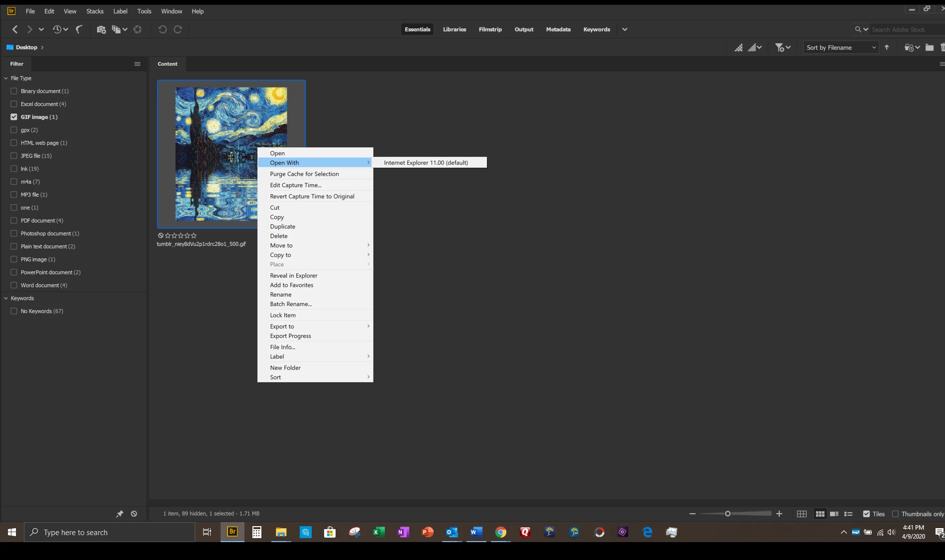Go back using the back arrow

pos(15,29)
